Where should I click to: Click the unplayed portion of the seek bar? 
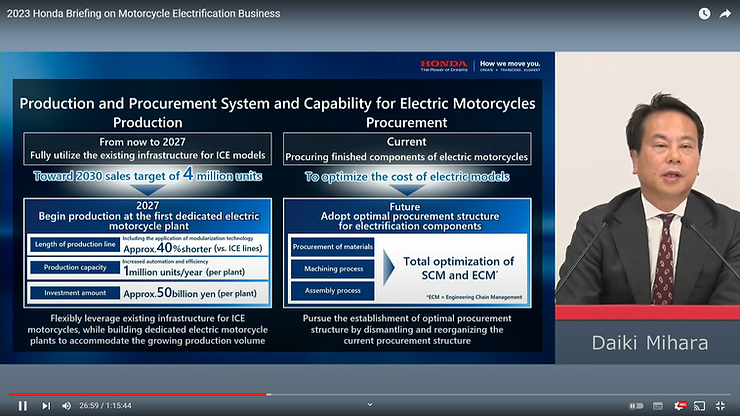(500, 394)
